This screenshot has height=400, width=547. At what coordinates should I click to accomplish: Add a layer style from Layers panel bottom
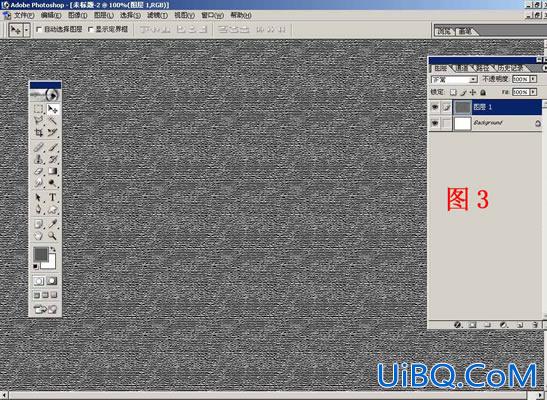[458, 325]
